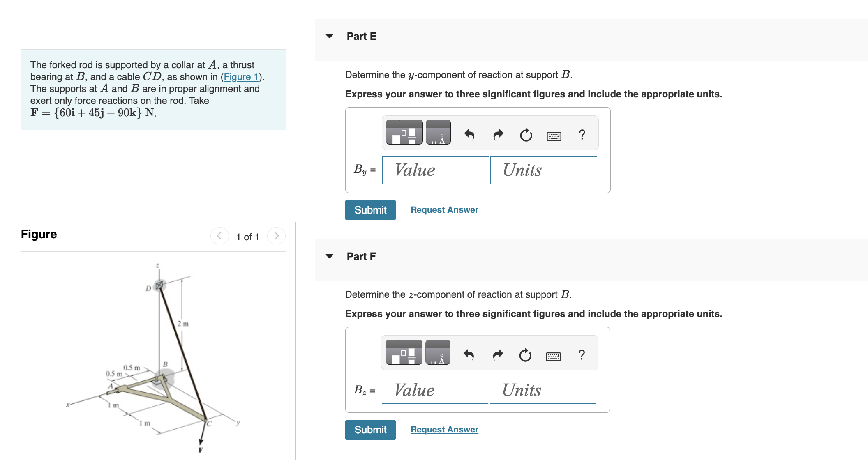Open the units template palette in Part E
Image resolution: width=868 pixels, height=460 pixels.
point(438,132)
